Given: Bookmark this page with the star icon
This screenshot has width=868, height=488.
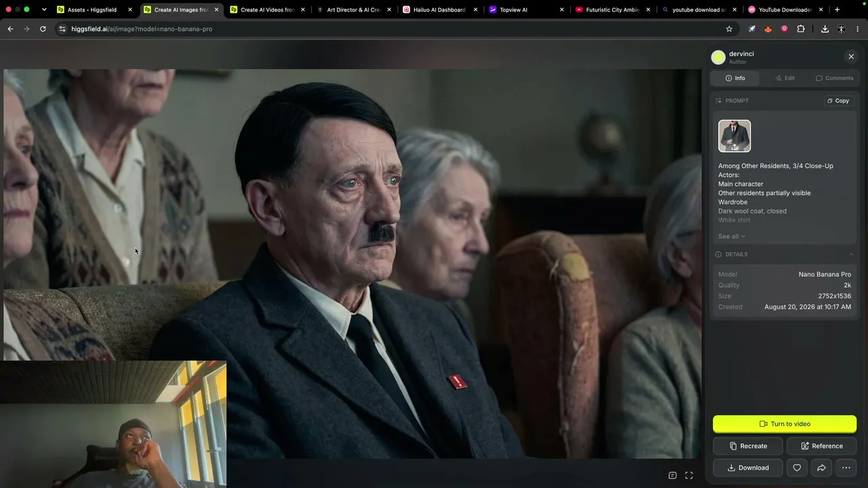Looking at the screenshot, I should click(x=729, y=29).
